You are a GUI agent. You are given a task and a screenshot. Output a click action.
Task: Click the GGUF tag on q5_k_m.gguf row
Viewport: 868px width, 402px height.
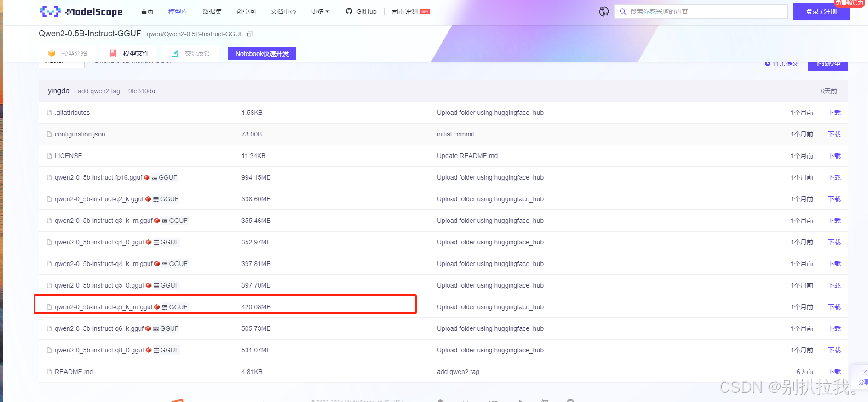(175, 307)
